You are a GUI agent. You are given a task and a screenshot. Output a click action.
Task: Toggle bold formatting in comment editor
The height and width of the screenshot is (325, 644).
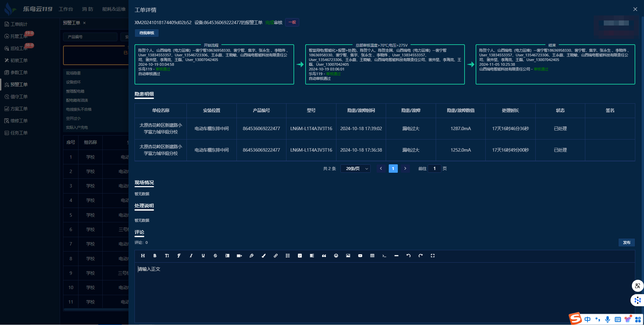pos(155,256)
